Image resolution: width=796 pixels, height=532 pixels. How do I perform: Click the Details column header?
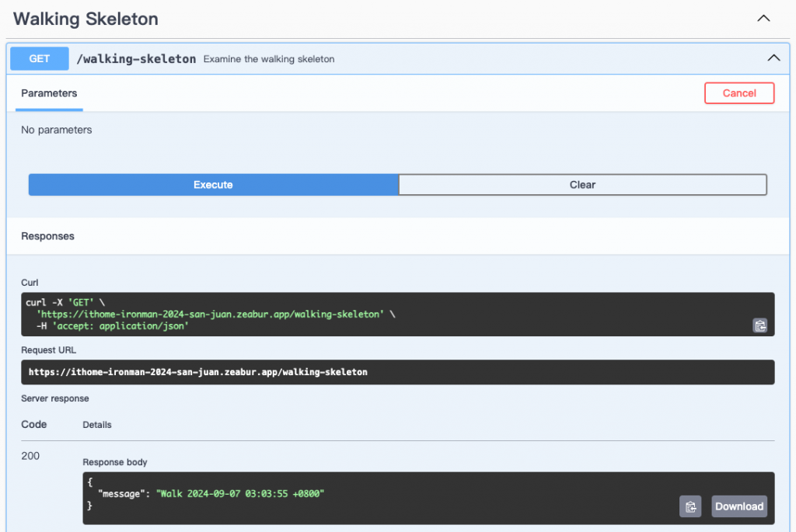pyautogui.click(x=97, y=425)
